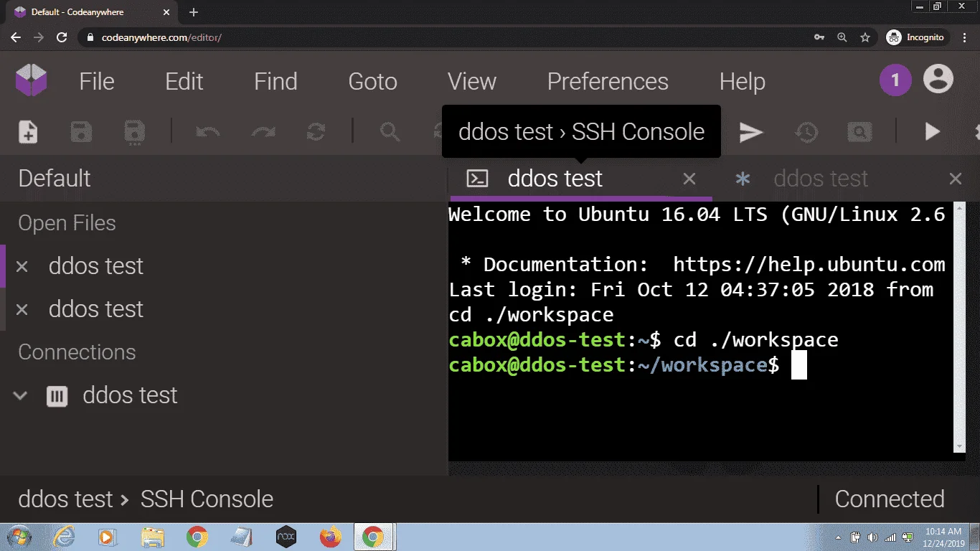Open the Goto menu
This screenshot has height=551, width=980.
pyautogui.click(x=373, y=81)
